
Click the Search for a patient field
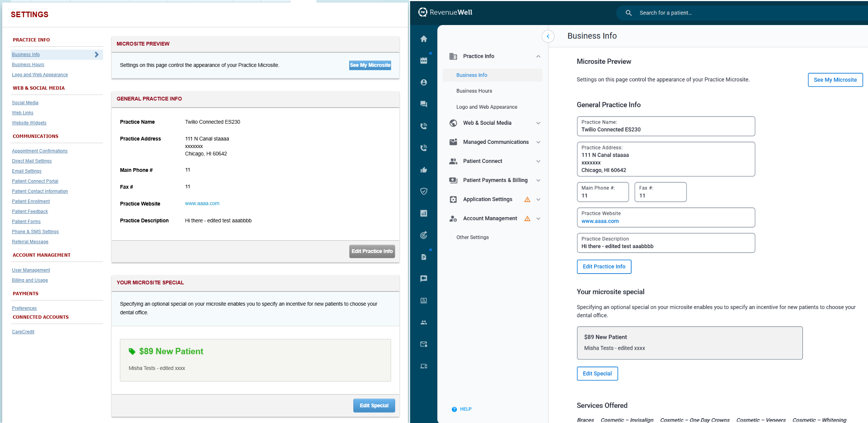click(x=710, y=13)
